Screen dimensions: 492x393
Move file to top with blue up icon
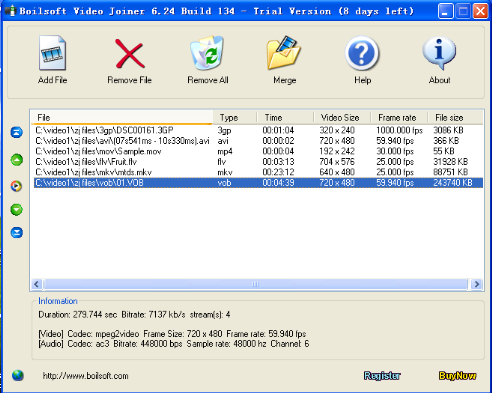16,132
